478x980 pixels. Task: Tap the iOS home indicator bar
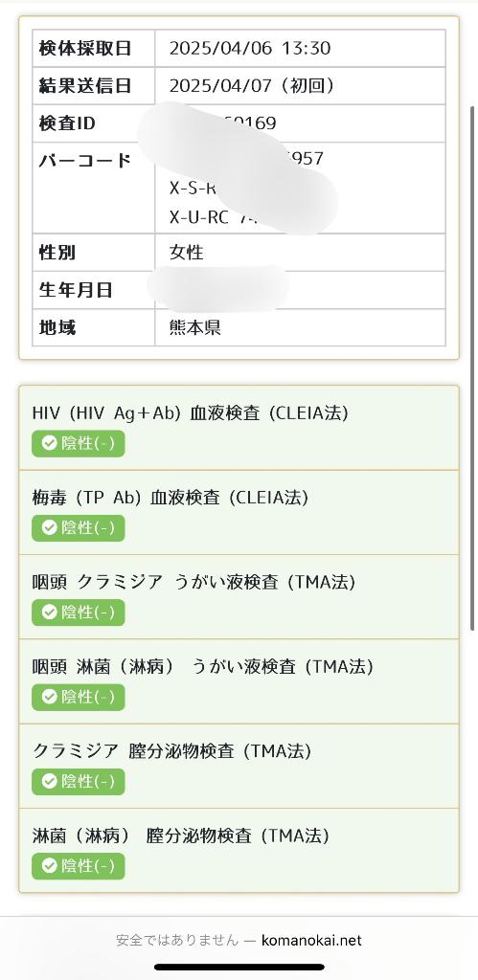coord(239,968)
